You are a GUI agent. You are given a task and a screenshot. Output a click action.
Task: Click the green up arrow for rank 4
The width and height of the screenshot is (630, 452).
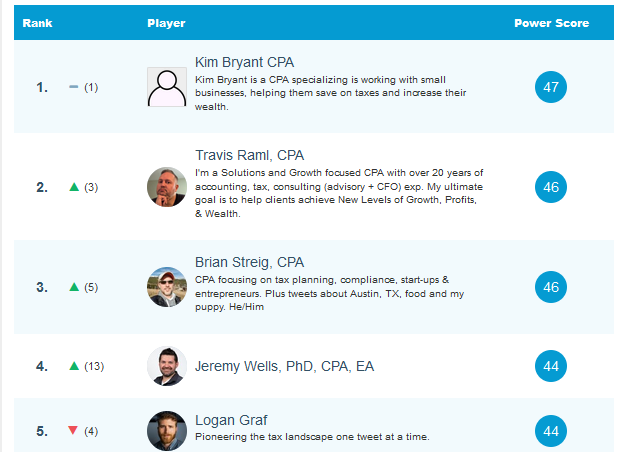73,366
